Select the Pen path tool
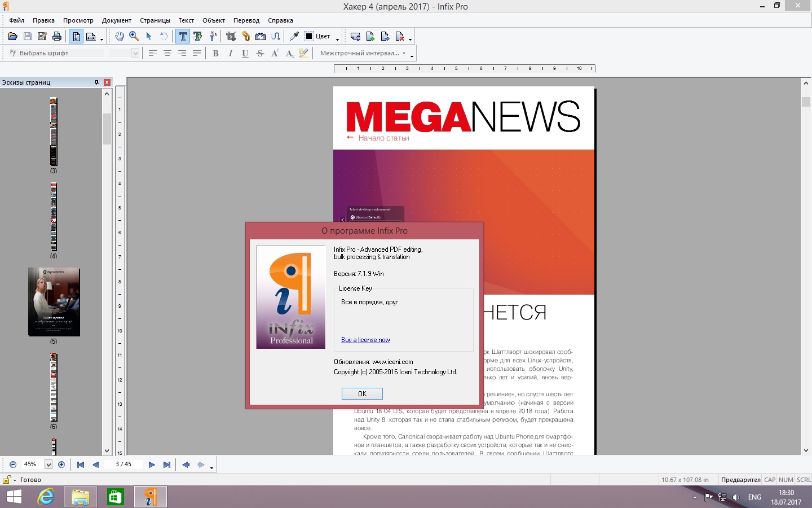Viewport: 812px width, 508px height. pos(276,36)
